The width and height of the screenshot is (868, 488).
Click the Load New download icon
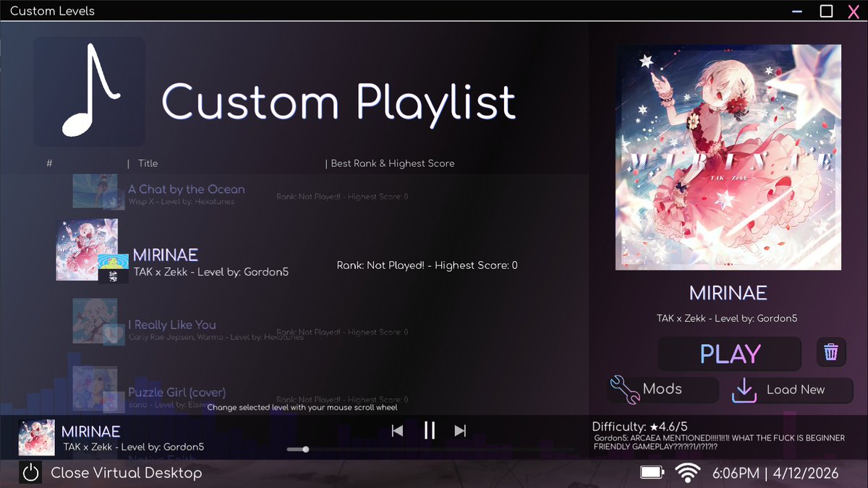pyautogui.click(x=744, y=390)
